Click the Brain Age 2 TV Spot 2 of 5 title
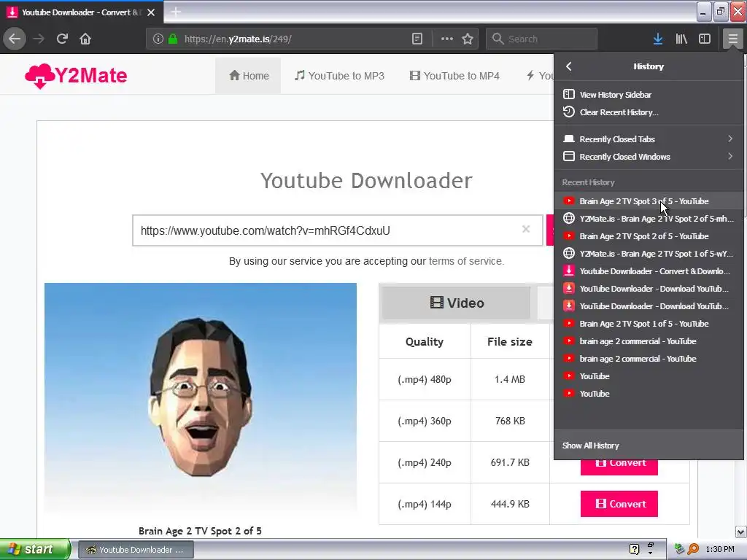Screen dimensions: 747x560 [200, 531]
